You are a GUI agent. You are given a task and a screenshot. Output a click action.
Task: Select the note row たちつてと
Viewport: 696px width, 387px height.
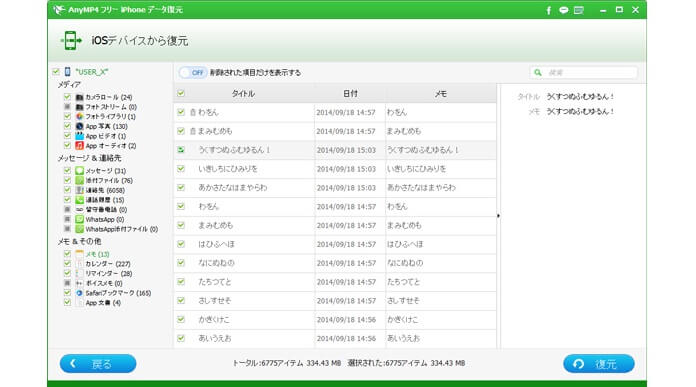point(335,282)
